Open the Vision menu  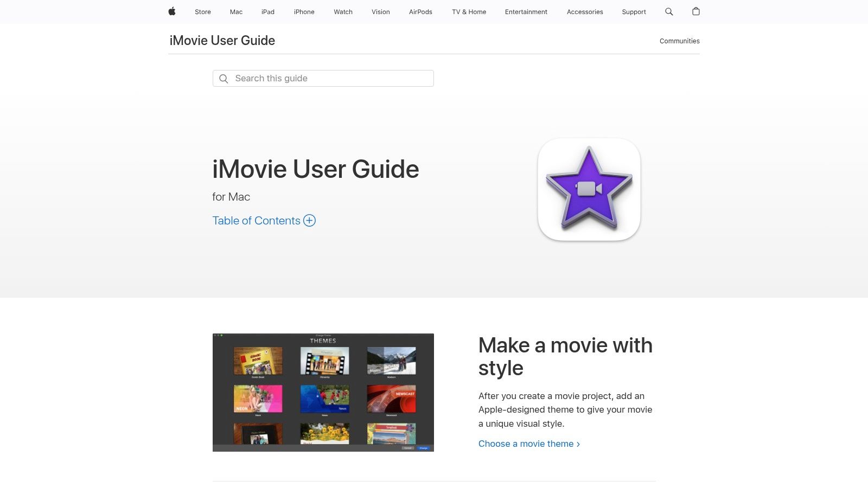(381, 12)
